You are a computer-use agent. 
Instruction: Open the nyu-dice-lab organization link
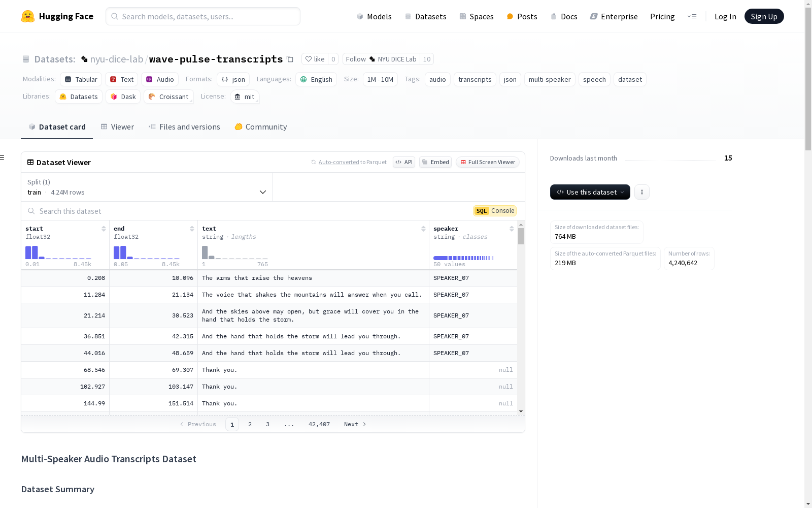point(117,59)
